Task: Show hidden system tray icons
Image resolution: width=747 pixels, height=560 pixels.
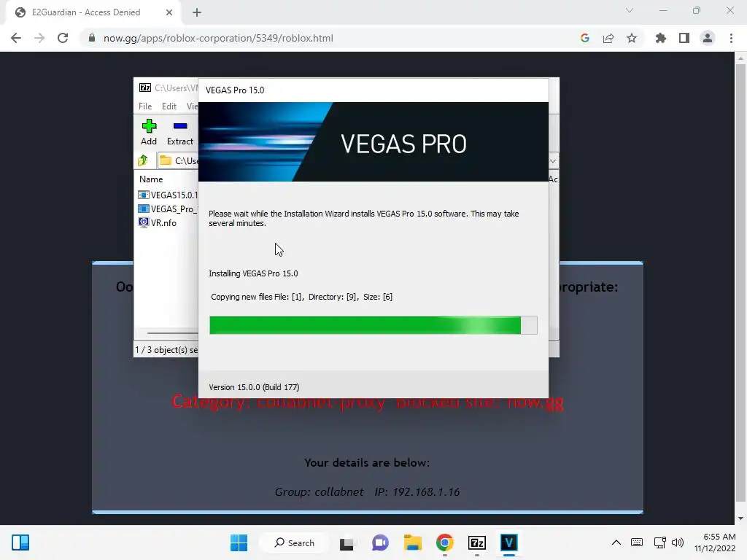Action: pos(616,542)
